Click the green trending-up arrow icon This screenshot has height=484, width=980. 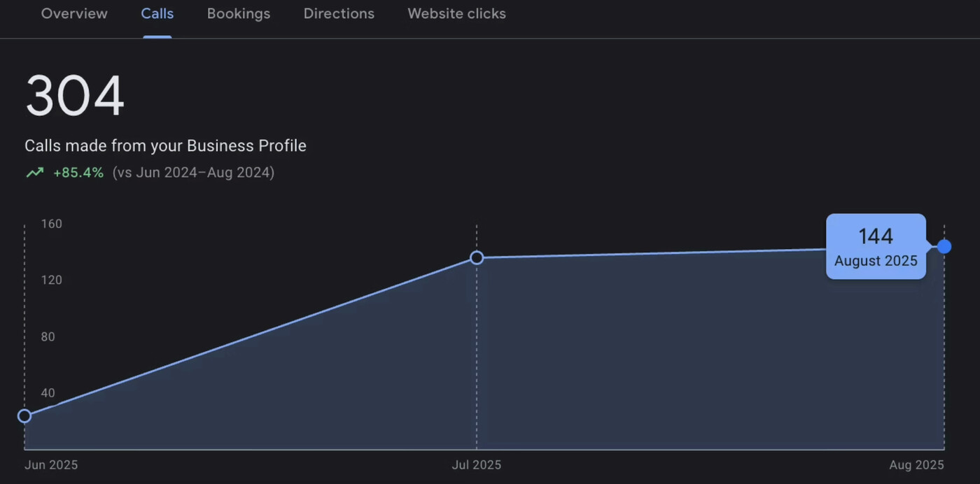(34, 173)
